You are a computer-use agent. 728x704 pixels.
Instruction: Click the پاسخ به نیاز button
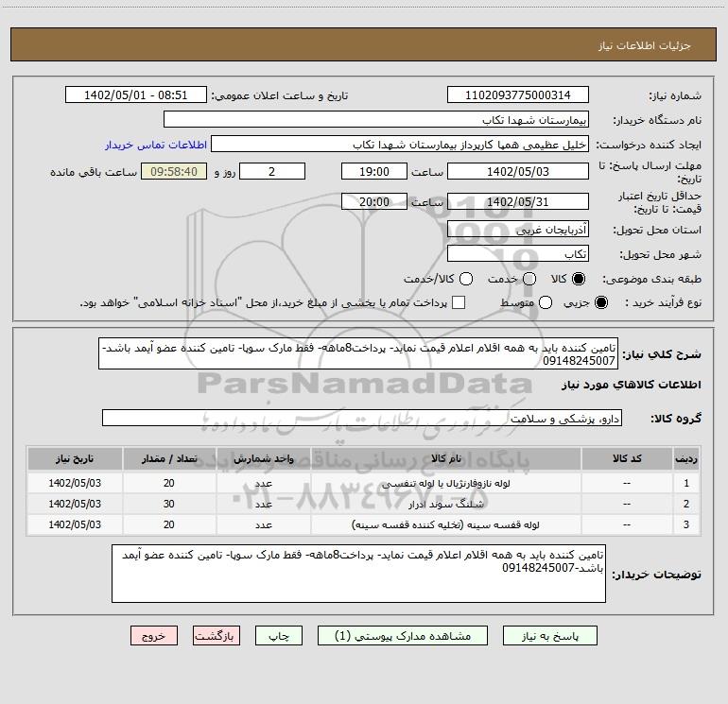(x=549, y=636)
